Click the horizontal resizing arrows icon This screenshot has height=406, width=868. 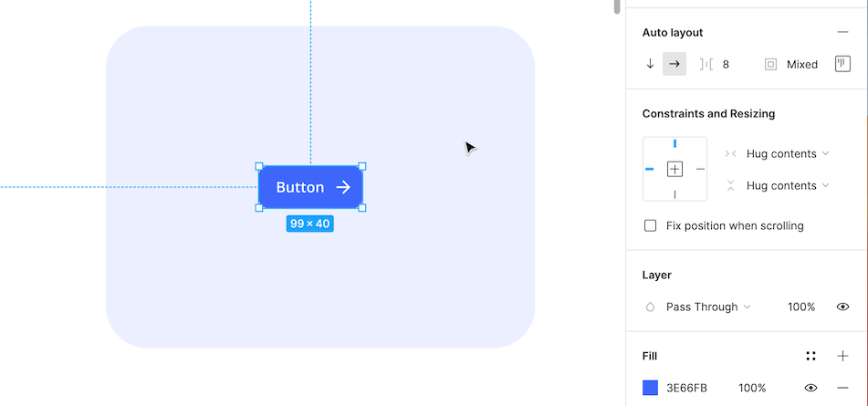[x=731, y=154]
